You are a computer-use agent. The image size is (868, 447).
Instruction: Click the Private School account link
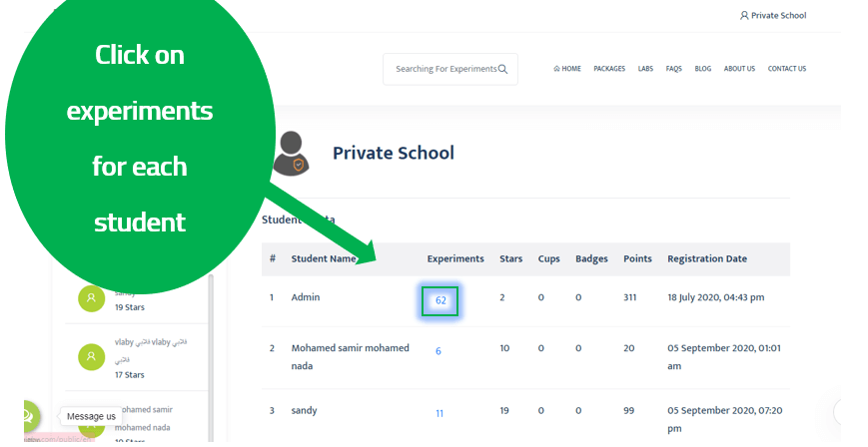click(x=778, y=16)
